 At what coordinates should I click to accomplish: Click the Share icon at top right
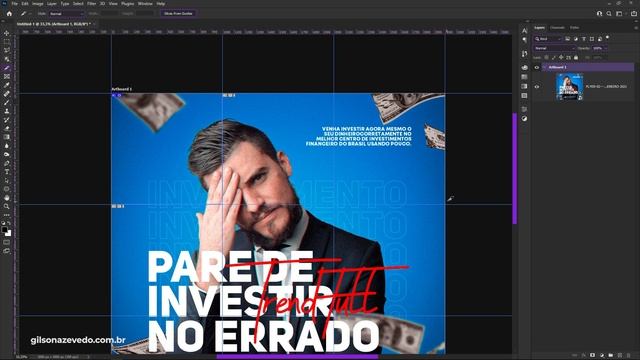point(633,13)
